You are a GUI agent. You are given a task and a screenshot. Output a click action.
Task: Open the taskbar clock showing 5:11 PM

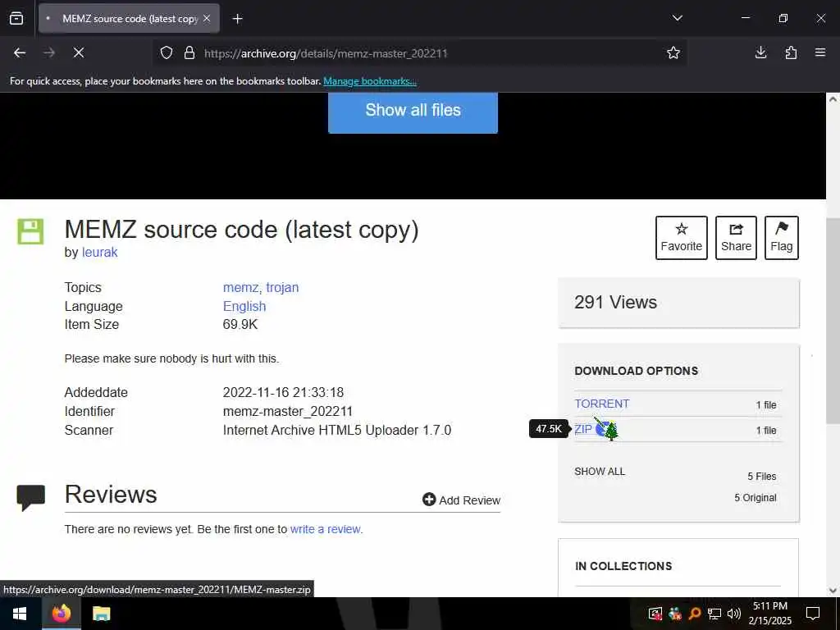[x=769, y=614]
